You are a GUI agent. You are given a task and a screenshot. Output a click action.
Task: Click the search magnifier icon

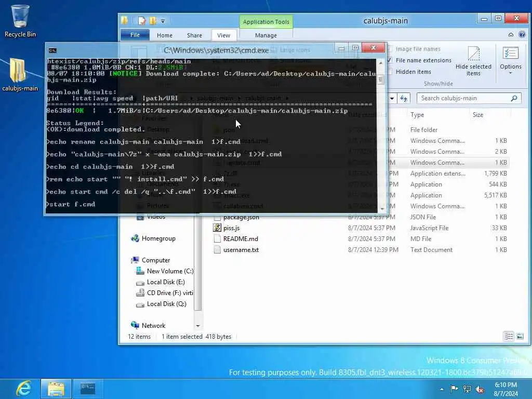514,98
